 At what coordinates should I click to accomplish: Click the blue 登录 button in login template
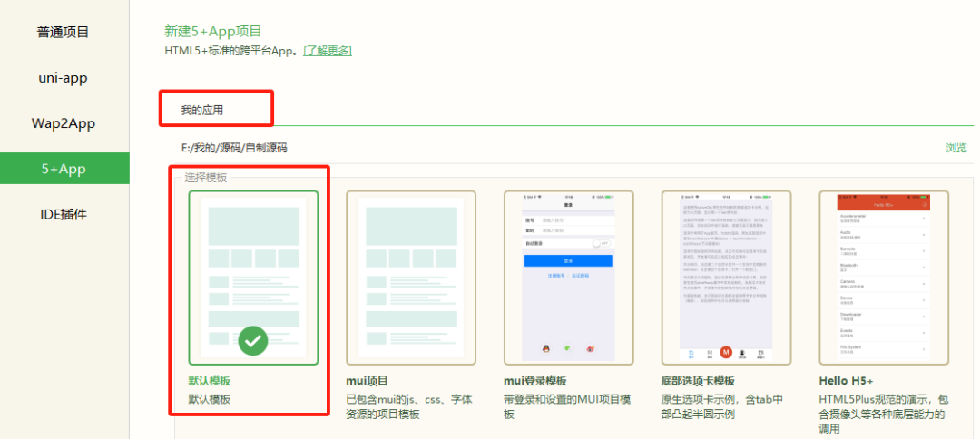coord(568,260)
